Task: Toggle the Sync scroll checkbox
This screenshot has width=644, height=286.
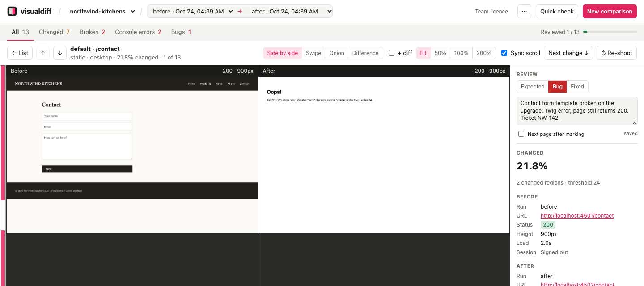Action: 504,53
